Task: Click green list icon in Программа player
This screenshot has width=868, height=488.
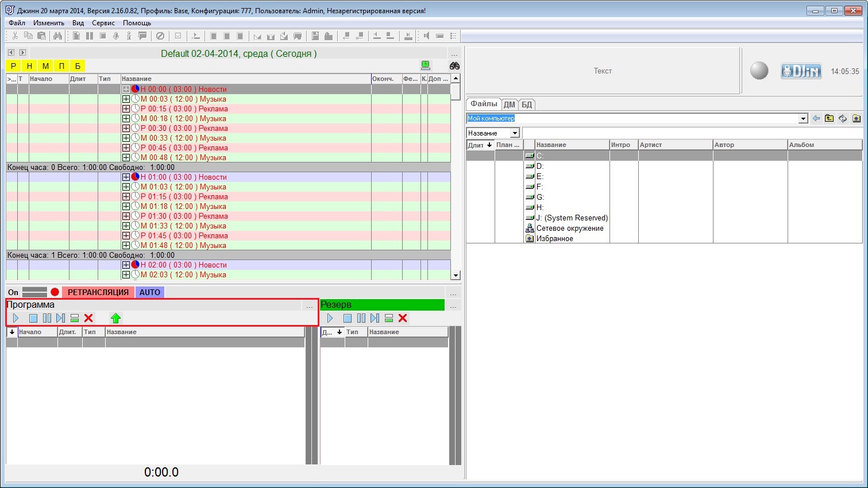Action: (x=75, y=318)
